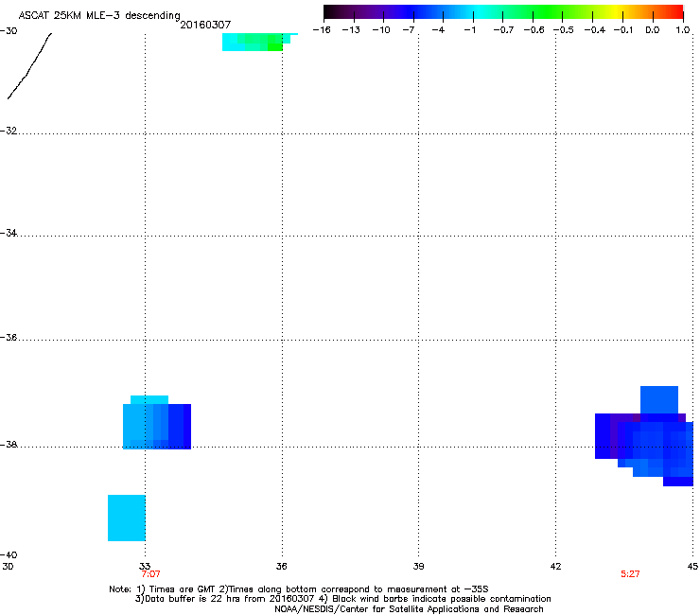
Task: Click the -0.5 colorbar label
Action: (564, 30)
